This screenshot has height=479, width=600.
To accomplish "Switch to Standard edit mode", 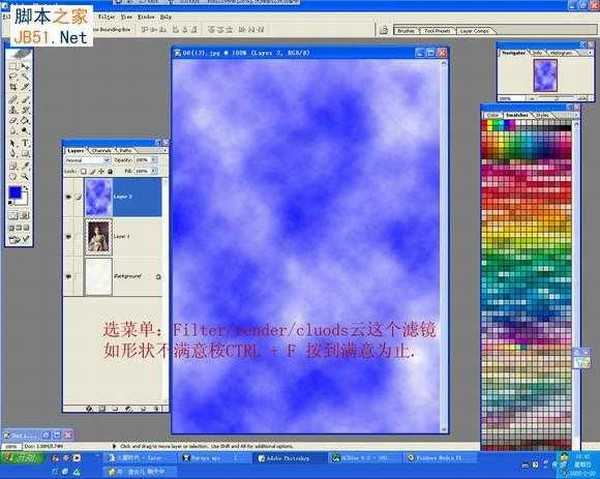I will point(13,215).
